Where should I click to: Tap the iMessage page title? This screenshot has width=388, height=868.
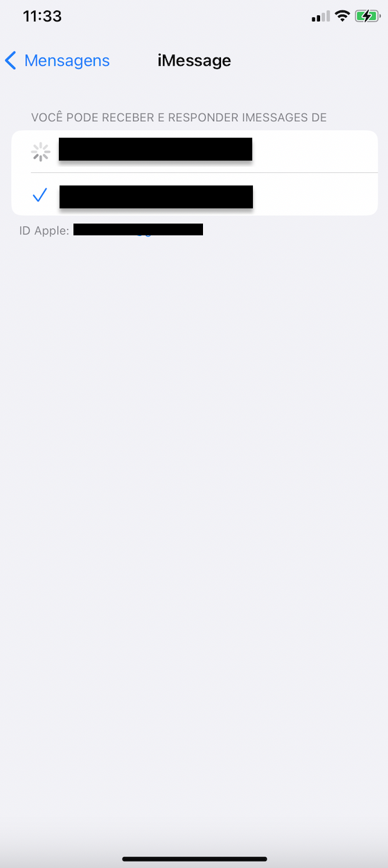[194, 61]
